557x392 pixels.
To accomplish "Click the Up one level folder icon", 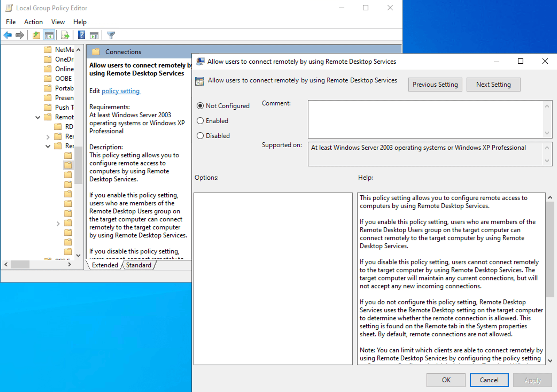I will (36, 35).
